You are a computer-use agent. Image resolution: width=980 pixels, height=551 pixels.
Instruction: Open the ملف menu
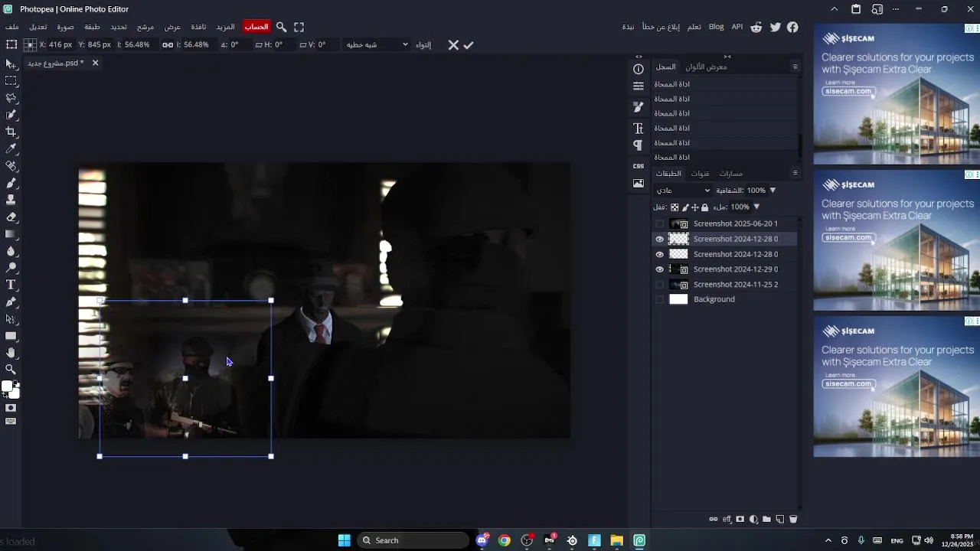point(12,27)
